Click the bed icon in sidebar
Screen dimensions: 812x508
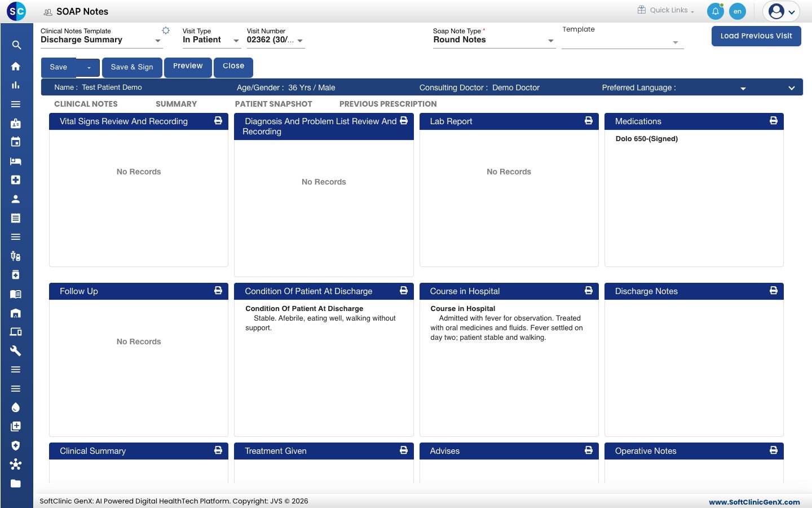(x=16, y=161)
